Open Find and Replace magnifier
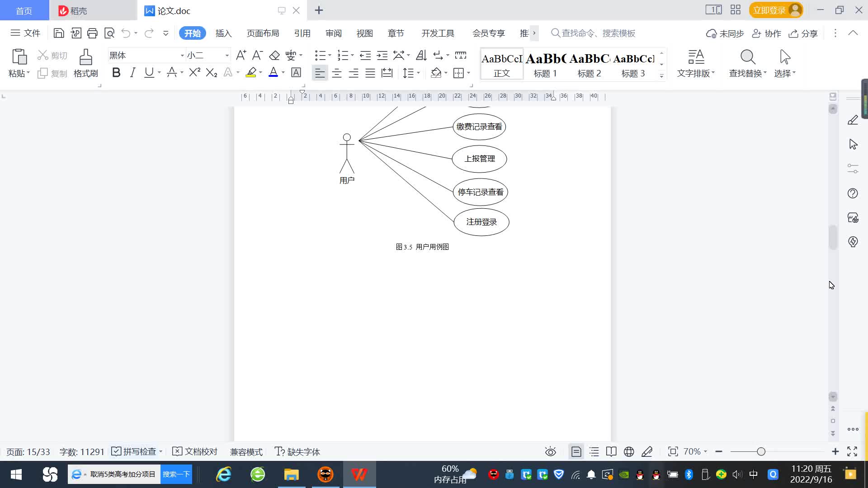This screenshot has width=868, height=488. click(748, 57)
